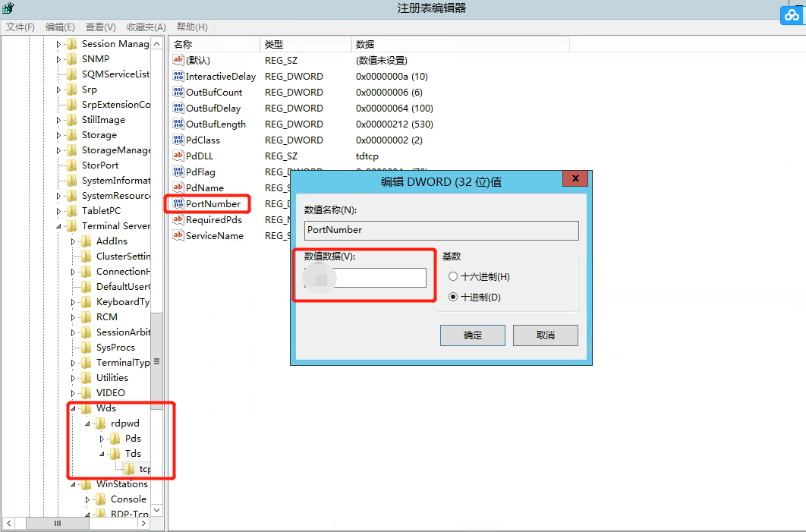Click the tree scroll-up arrow
806x532 pixels.
157,44
